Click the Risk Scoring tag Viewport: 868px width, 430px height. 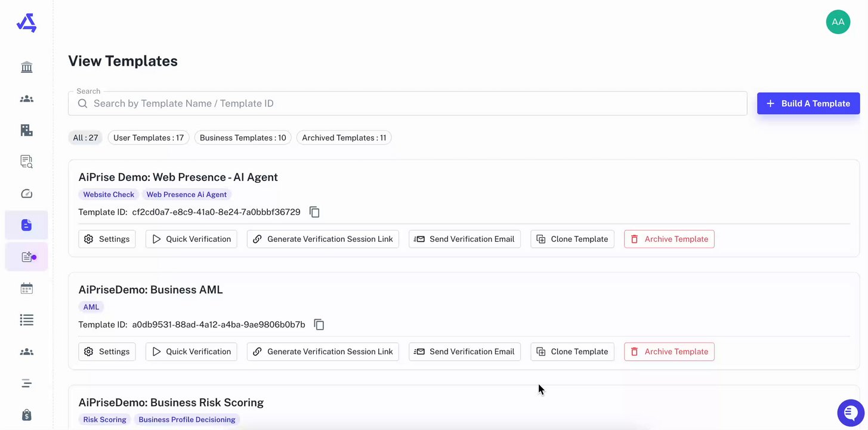104,420
